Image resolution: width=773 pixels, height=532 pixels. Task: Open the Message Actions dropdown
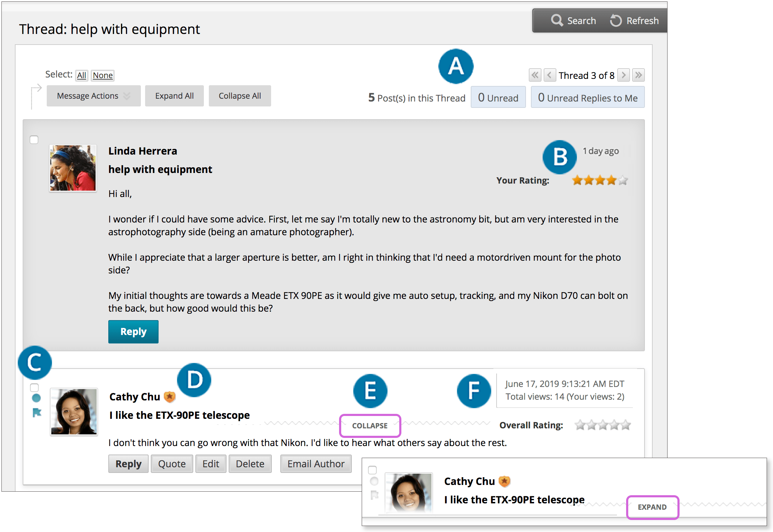click(x=93, y=96)
